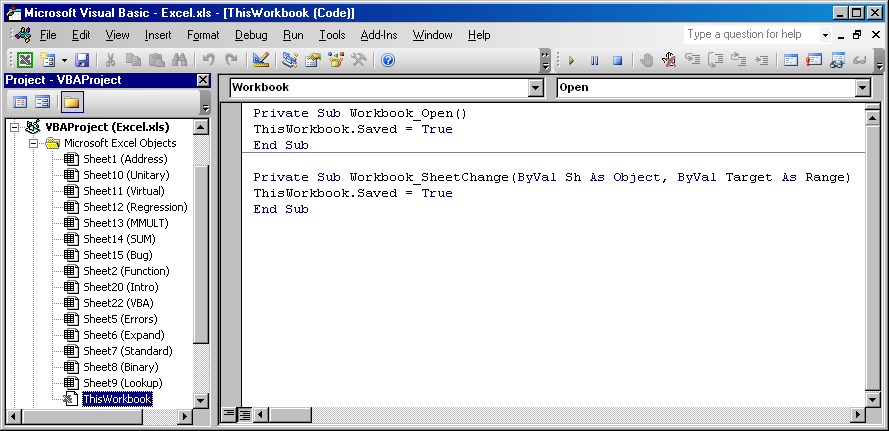Image resolution: width=889 pixels, height=431 pixels.
Task: Save Excel.xls with the floppy icon
Action: tap(82, 60)
